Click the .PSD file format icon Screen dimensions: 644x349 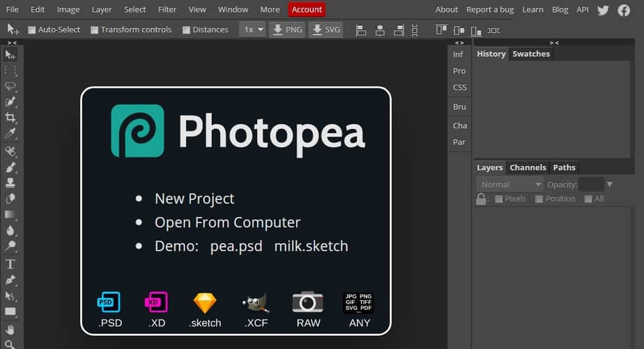coord(108,302)
